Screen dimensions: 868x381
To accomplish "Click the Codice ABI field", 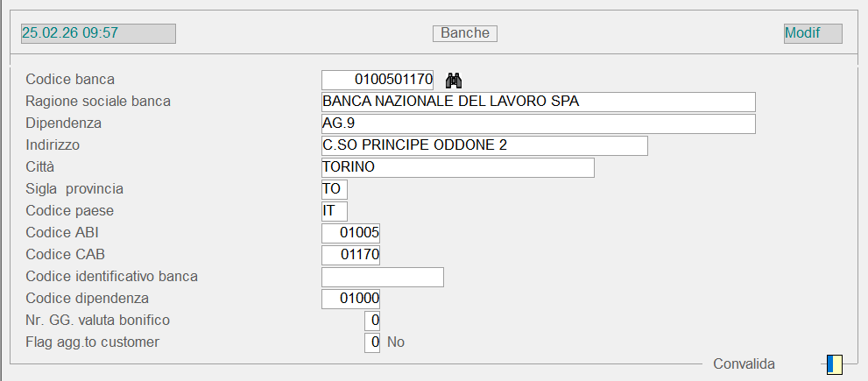I will (x=351, y=233).
